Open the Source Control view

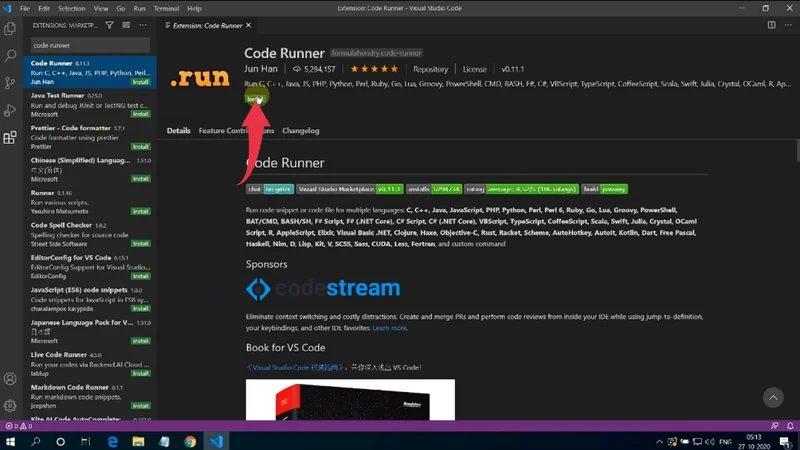(10, 83)
